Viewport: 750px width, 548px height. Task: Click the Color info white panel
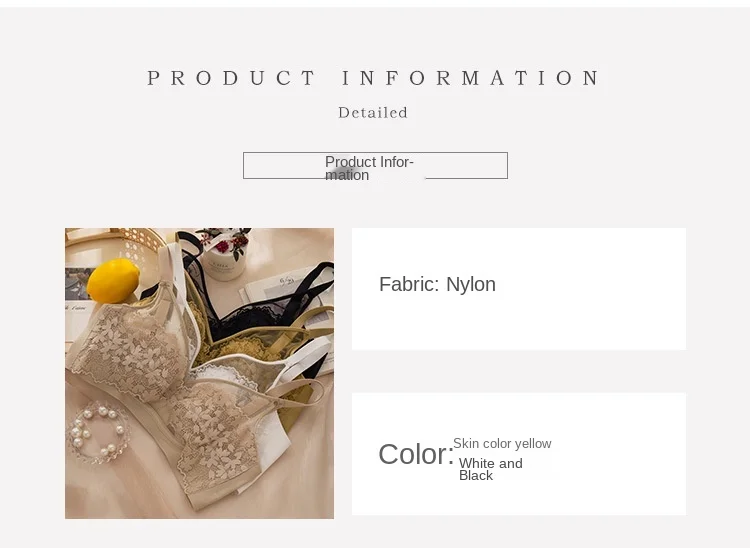(519, 454)
